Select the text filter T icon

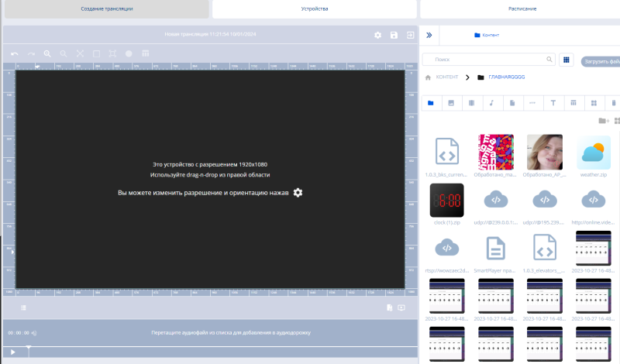[x=553, y=102]
